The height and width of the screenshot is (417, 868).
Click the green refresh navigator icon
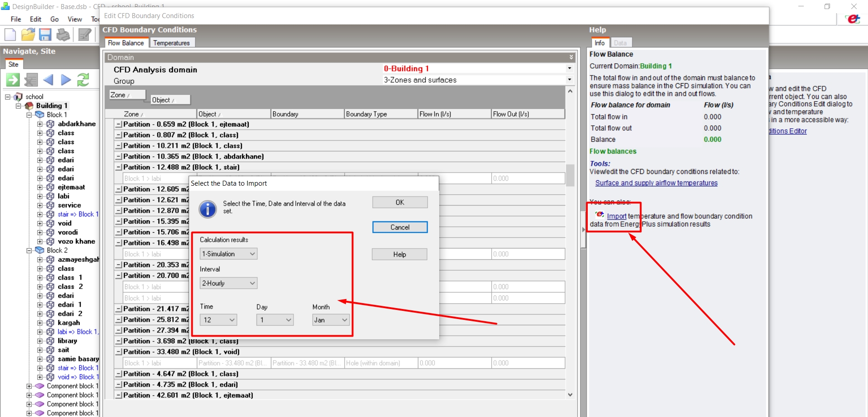pos(83,80)
